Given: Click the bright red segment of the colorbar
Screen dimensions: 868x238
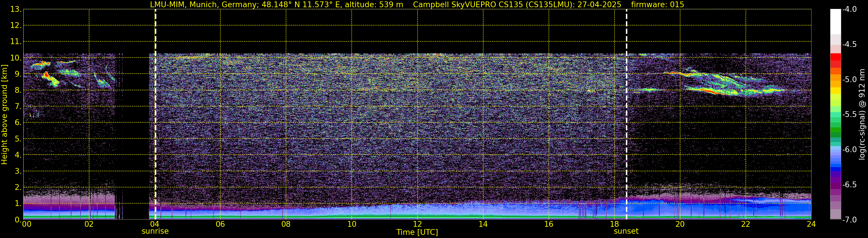Looking at the screenshot, I should [835, 57].
